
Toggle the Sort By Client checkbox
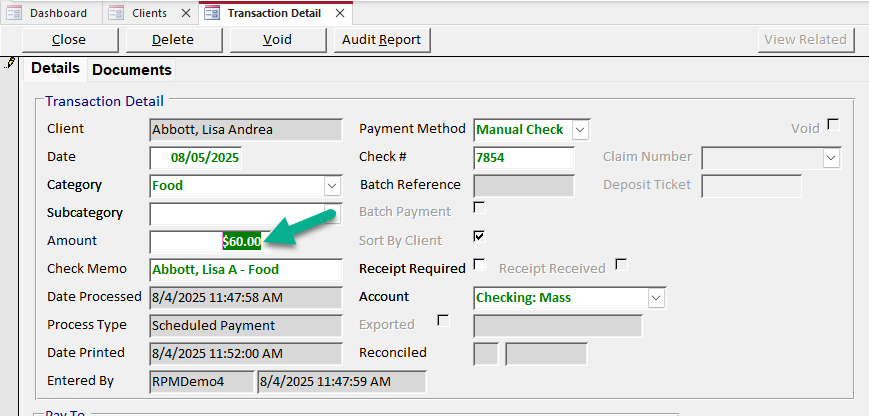pos(479,237)
